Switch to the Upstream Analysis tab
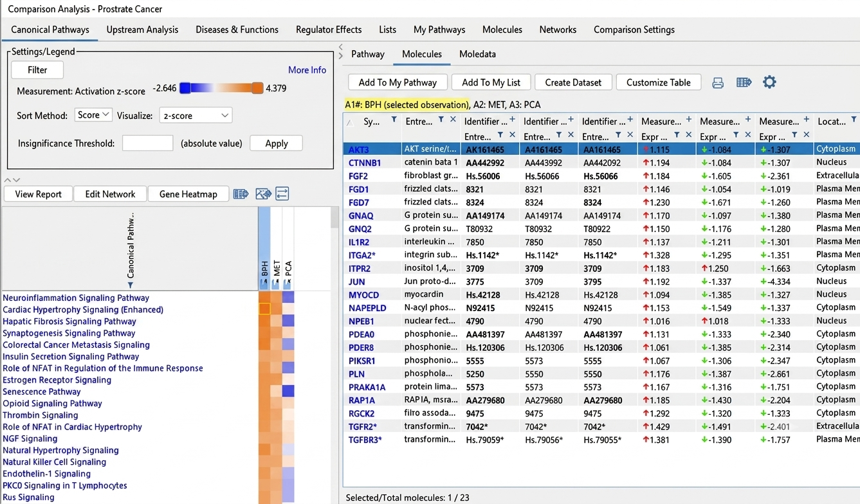860x504 pixels. (x=142, y=30)
